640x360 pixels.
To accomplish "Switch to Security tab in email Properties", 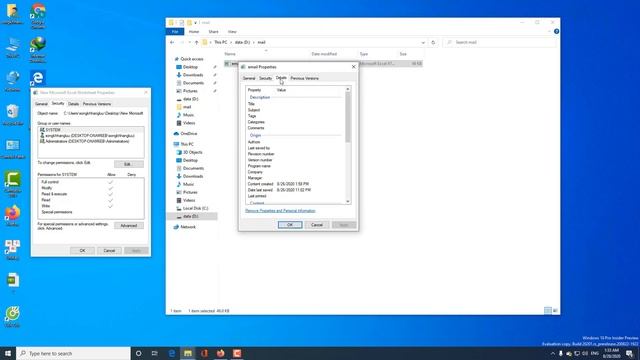I will (265, 78).
